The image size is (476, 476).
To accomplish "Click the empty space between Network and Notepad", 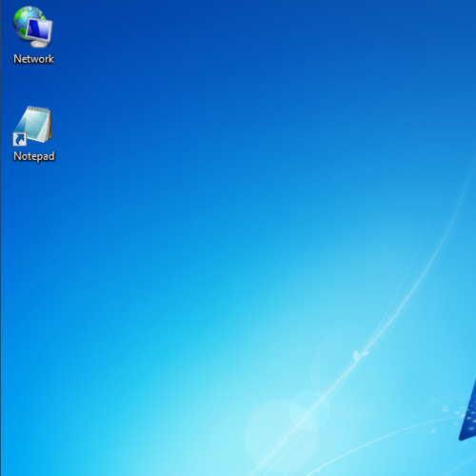I will (x=33, y=85).
